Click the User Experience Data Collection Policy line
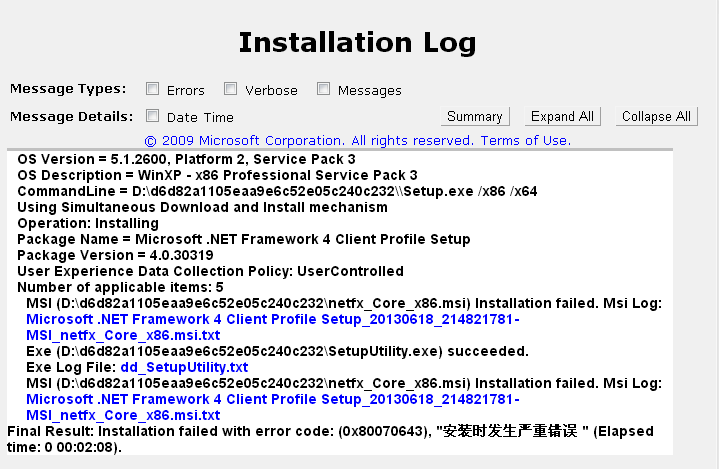 (x=210, y=271)
